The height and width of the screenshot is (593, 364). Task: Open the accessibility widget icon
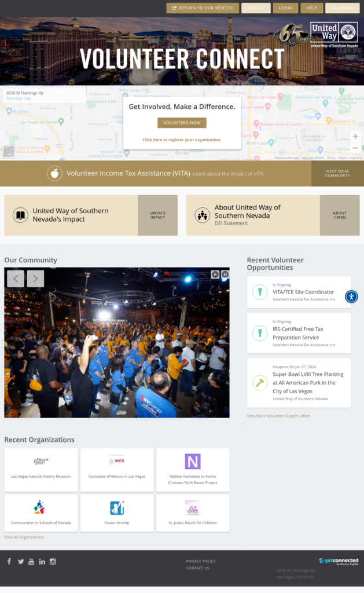(351, 296)
